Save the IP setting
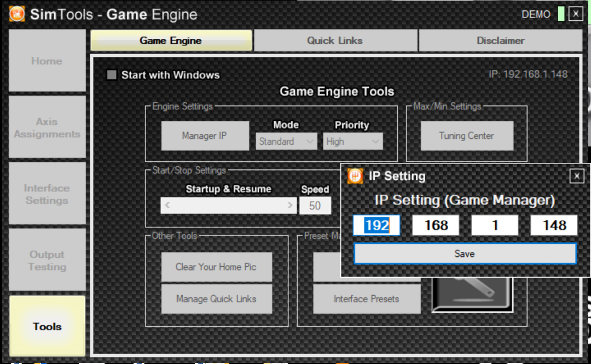Image resolution: width=591 pixels, height=364 pixels. click(x=465, y=254)
